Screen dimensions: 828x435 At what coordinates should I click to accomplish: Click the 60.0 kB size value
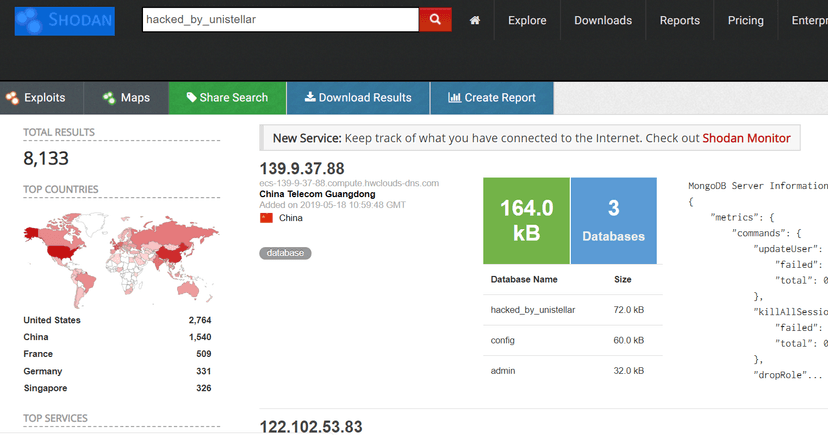628,341
